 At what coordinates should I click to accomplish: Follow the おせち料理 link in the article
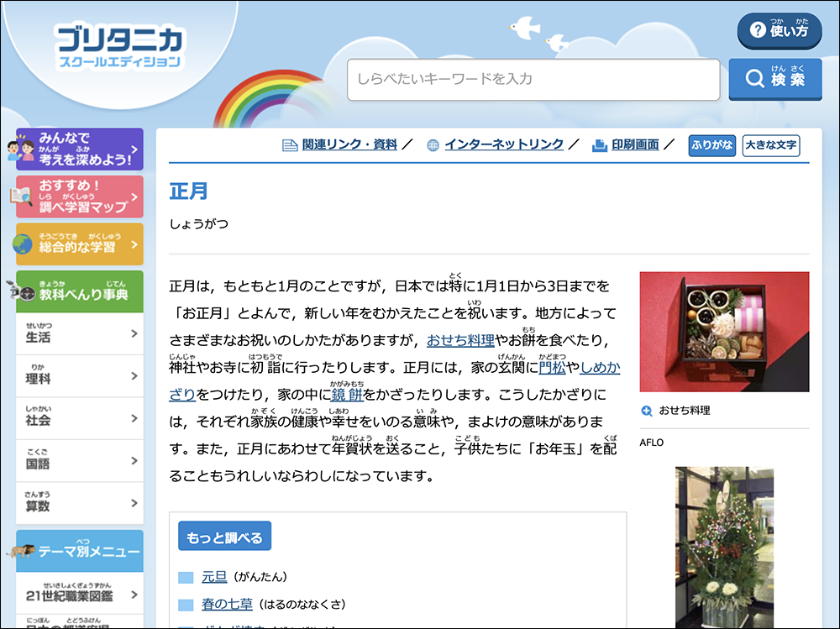tap(460, 340)
